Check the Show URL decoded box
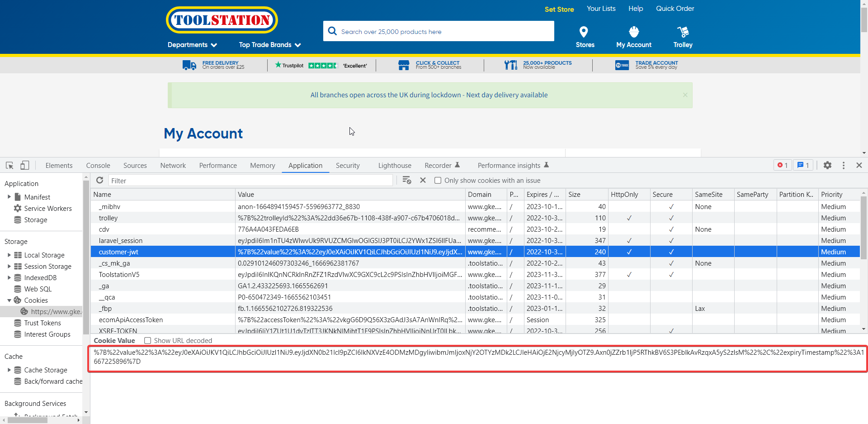This screenshot has width=868, height=424. [x=147, y=341]
